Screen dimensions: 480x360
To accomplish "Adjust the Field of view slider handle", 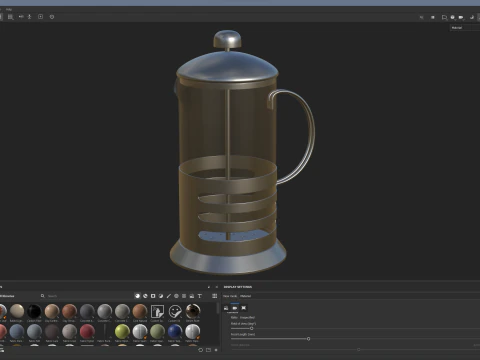I will tap(252, 328).
